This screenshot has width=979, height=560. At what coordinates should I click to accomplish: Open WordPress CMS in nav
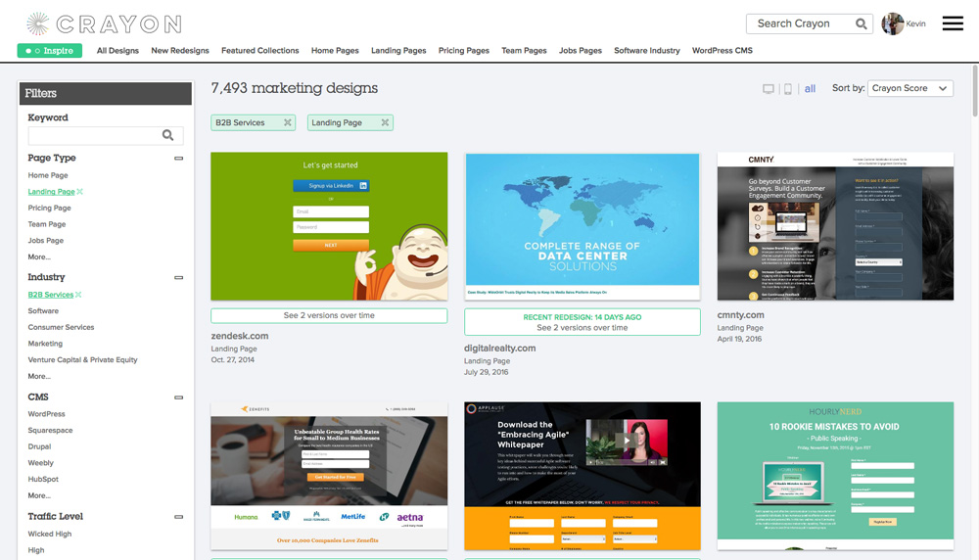pos(722,51)
